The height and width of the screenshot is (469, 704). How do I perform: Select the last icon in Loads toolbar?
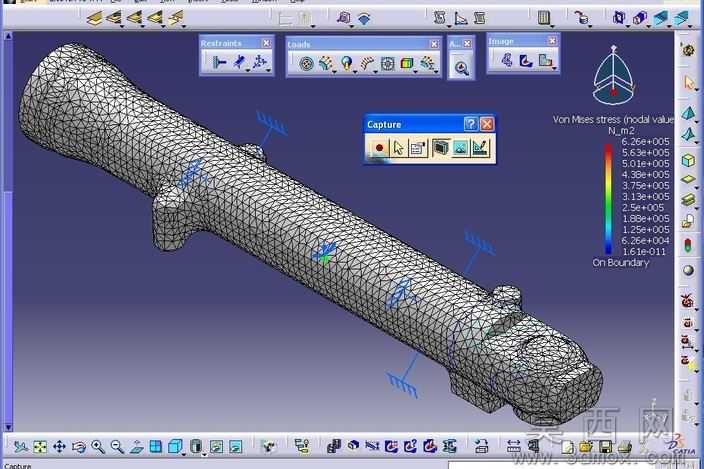tap(427, 64)
